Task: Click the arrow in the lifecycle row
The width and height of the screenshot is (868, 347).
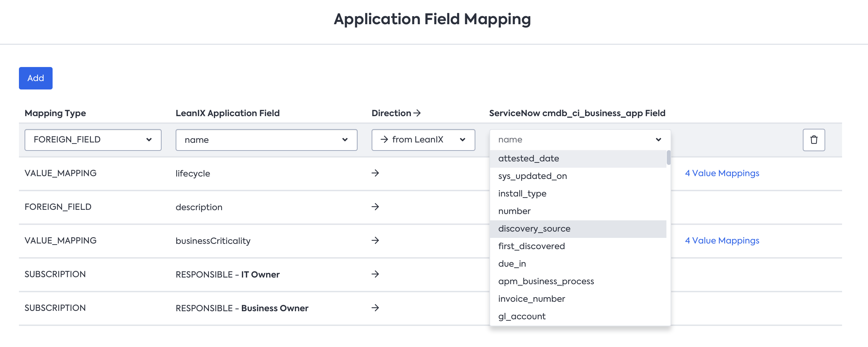Action: coord(375,173)
